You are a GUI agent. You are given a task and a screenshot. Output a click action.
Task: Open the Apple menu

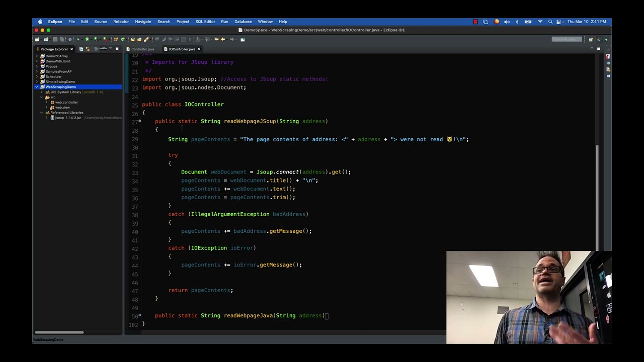40,22
